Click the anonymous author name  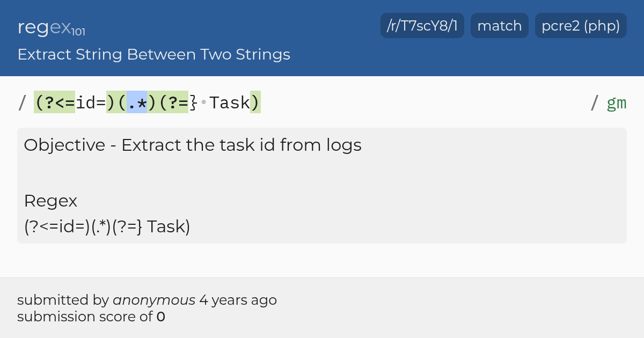154,300
